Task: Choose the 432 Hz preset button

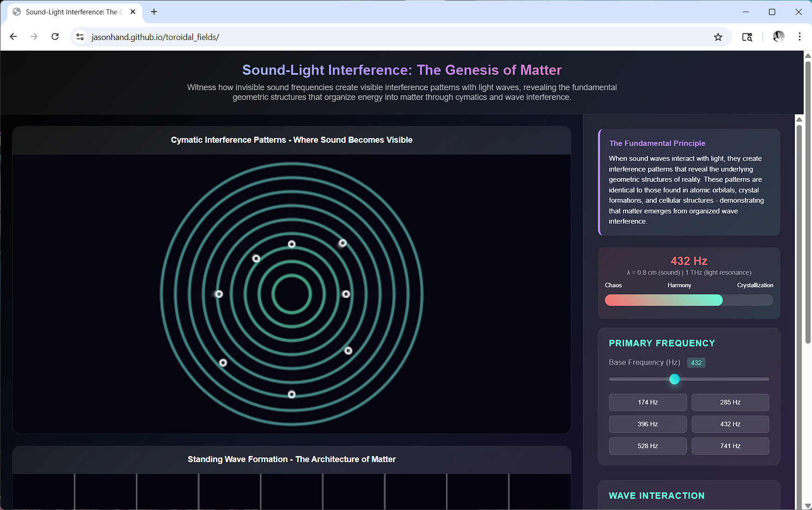Action: [730, 424]
